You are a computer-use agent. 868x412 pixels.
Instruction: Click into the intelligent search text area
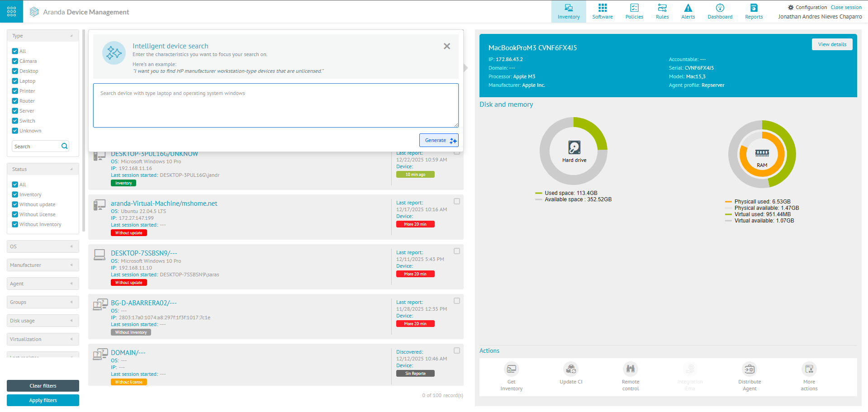click(275, 105)
